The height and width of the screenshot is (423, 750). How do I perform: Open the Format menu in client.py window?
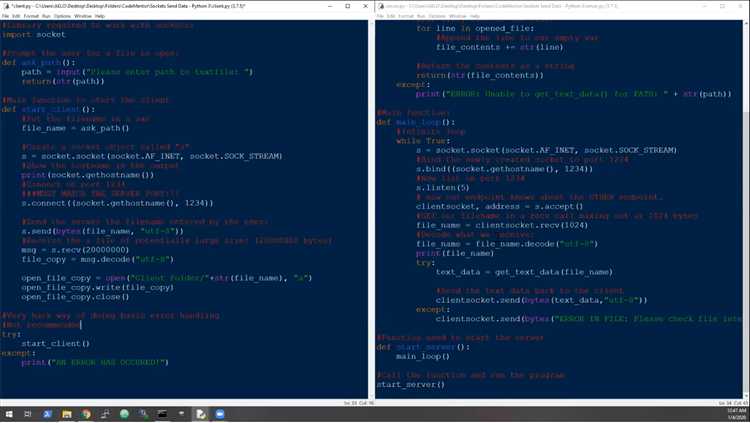pyautogui.click(x=31, y=16)
